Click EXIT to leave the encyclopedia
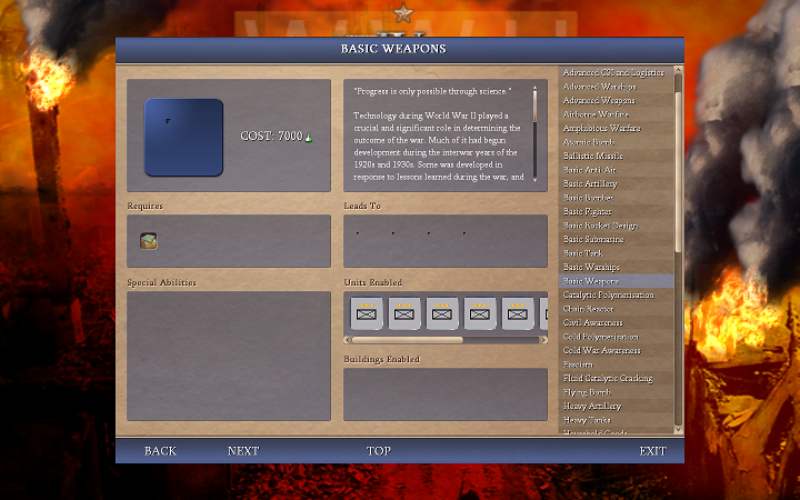Image resolution: width=800 pixels, height=500 pixels. (x=652, y=451)
